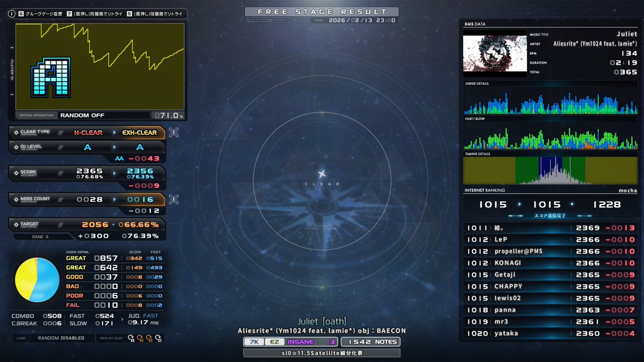The width and height of the screenshot is (644, 362).
Task: Click the 09.17 ms judge timing value
Action: click(x=143, y=323)
